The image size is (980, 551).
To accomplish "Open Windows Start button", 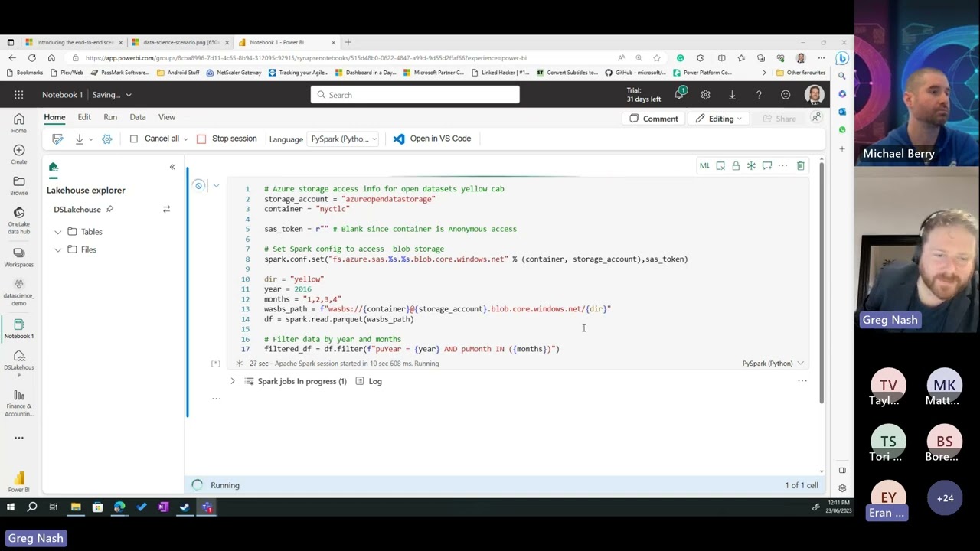I will pyautogui.click(x=11, y=507).
